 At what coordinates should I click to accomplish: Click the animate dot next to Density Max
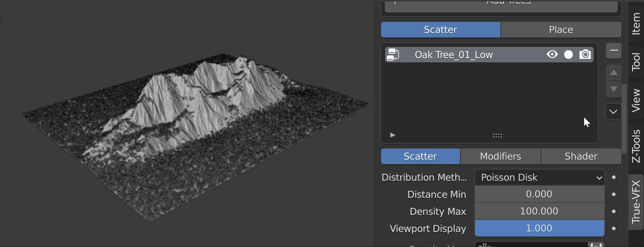pyautogui.click(x=614, y=211)
